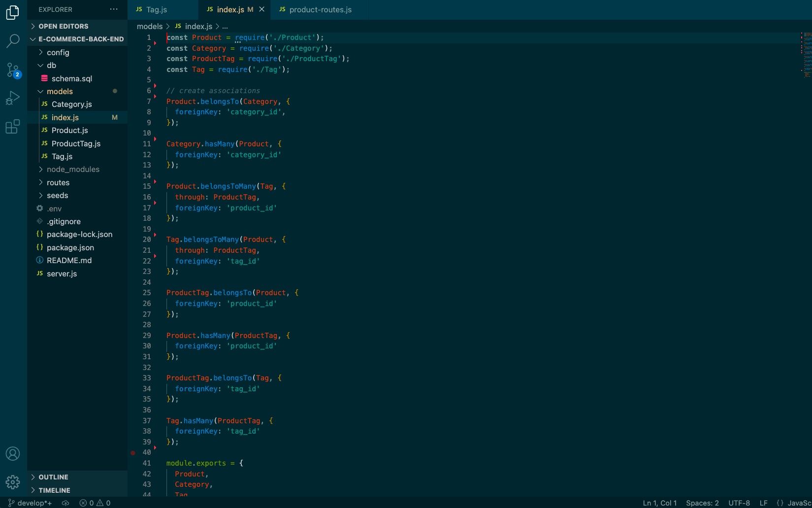Open the Accounts icon
812x508 pixels.
(x=13, y=453)
